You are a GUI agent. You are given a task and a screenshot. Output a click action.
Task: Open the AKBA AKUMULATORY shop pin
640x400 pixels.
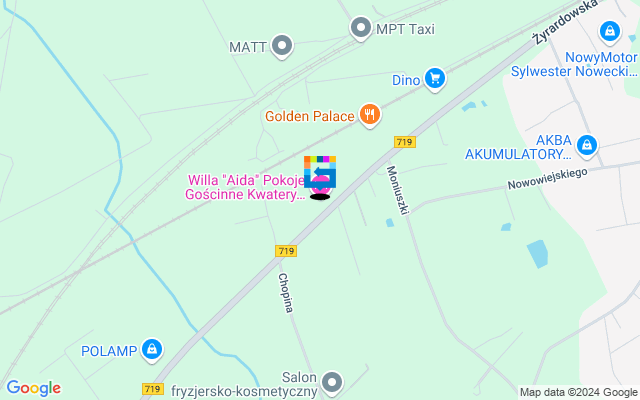point(587,146)
